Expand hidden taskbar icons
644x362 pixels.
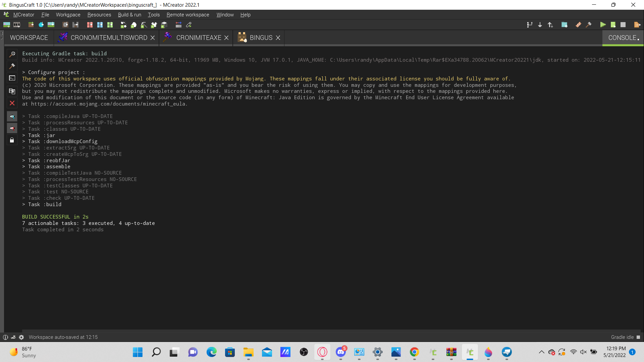click(541, 352)
